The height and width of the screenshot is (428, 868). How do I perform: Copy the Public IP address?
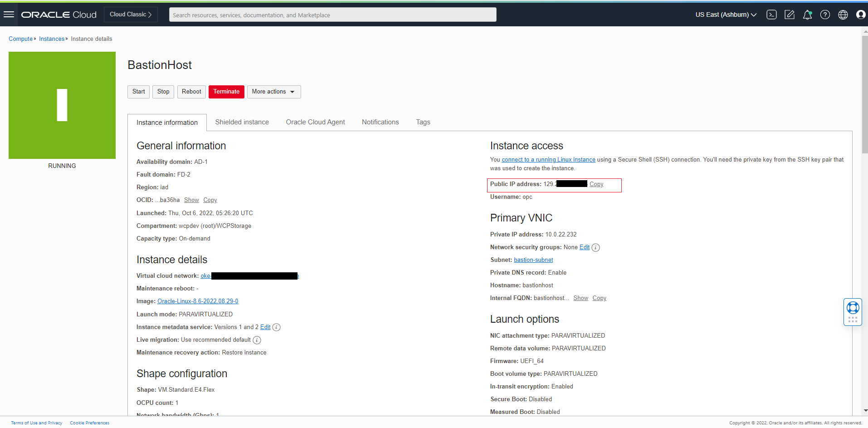tap(596, 184)
